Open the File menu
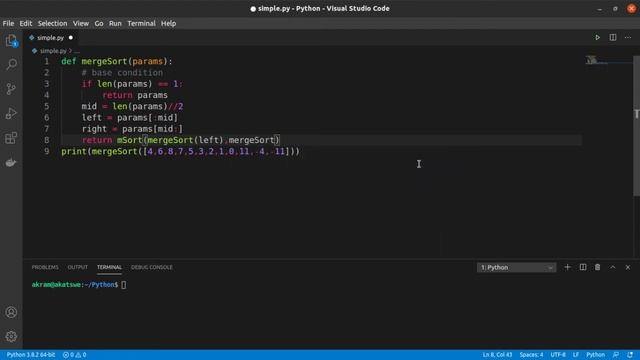The image size is (640, 360). 8,23
